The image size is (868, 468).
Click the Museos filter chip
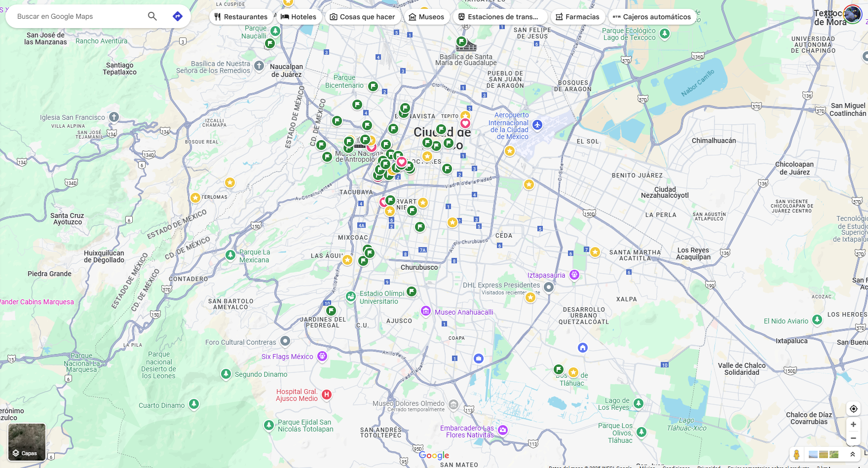pos(427,17)
